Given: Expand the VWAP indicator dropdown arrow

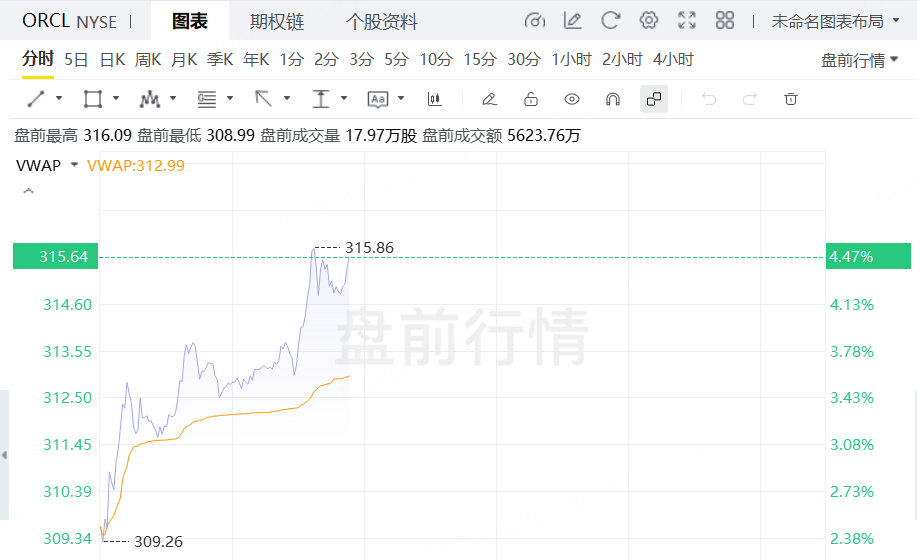Looking at the screenshot, I should tap(74, 166).
